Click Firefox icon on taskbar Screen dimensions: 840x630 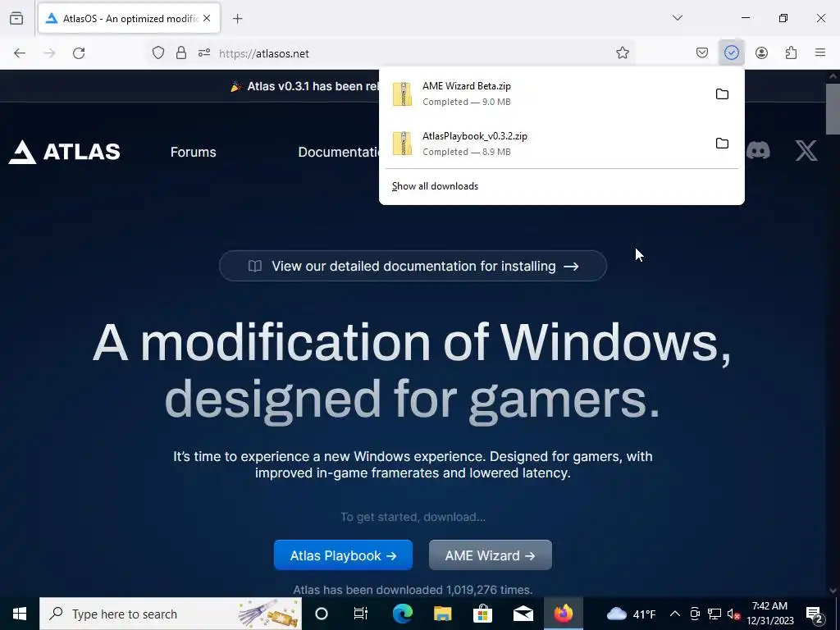[x=563, y=614]
